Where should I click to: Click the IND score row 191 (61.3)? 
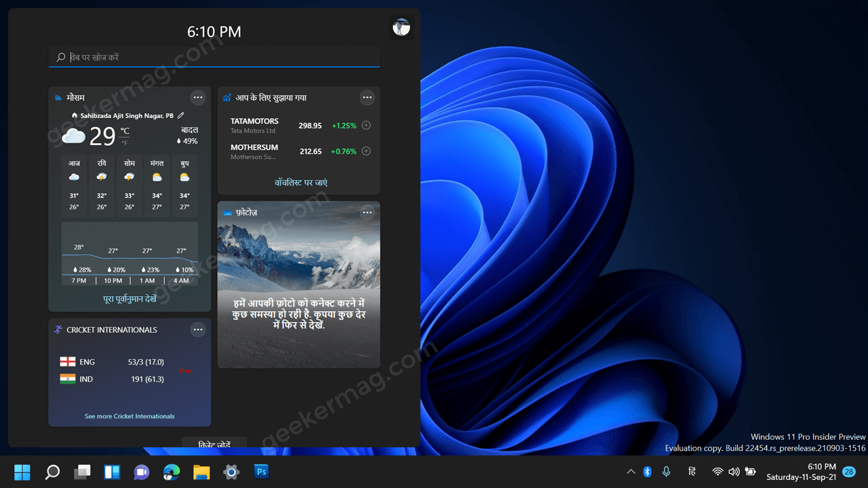(x=112, y=379)
